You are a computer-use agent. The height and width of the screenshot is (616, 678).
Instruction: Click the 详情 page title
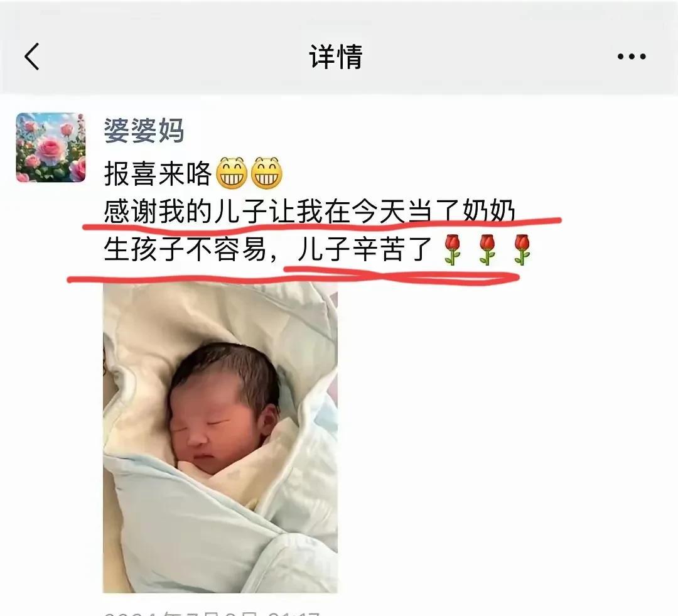click(335, 57)
